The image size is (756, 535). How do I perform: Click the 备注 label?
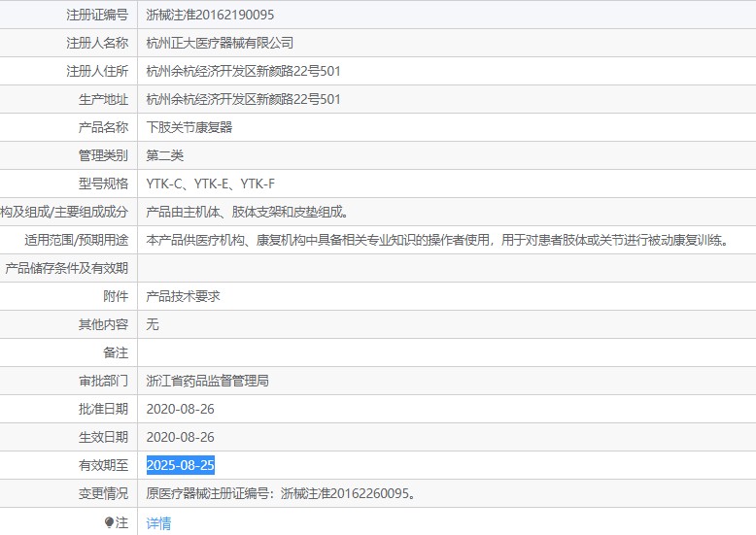pos(116,352)
